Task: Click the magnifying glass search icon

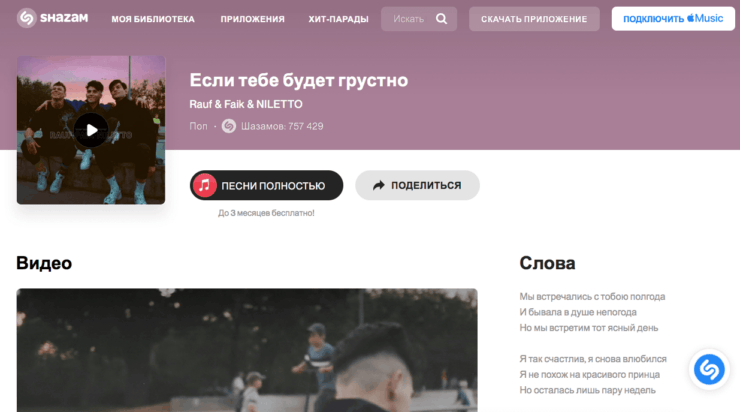Action: pyautogui.click(x=441, y=19)
